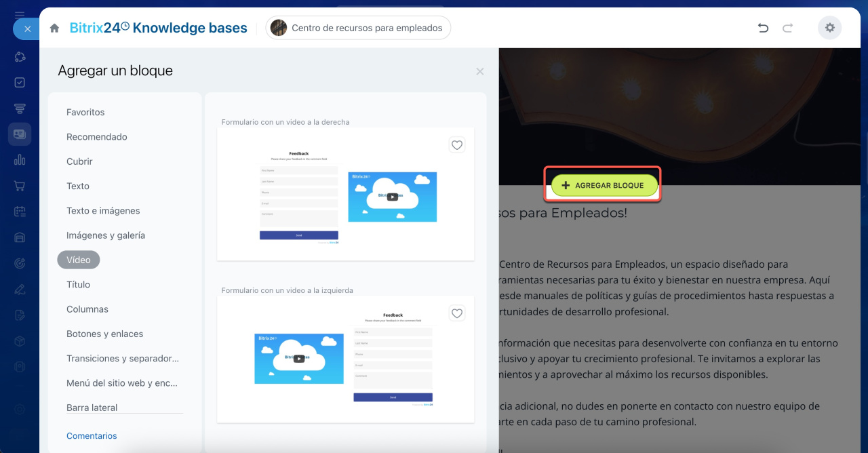868x453 pixels.
Task: Pick the form with video on left thumbnail
Action: click(x=345, y=359)
